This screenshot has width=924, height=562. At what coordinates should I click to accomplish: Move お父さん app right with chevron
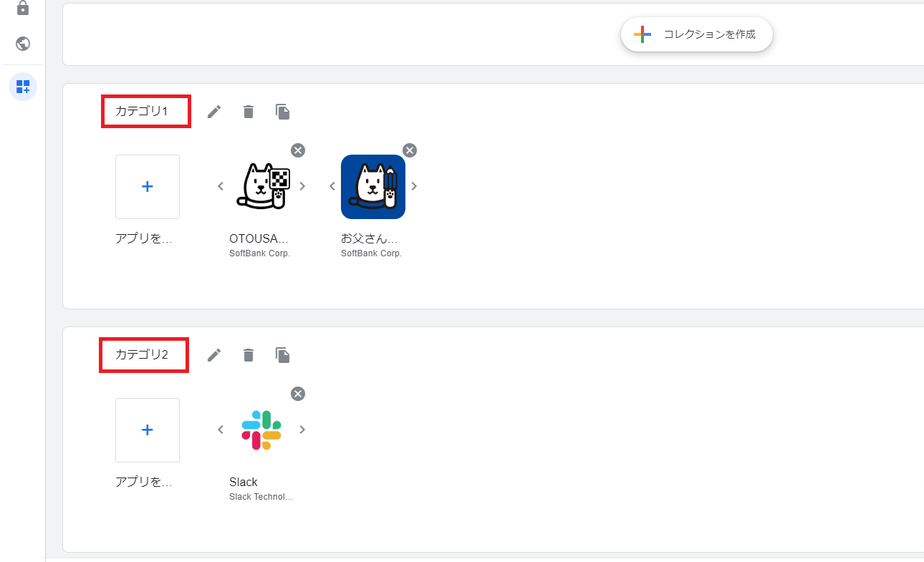click(x=414, y=186)
